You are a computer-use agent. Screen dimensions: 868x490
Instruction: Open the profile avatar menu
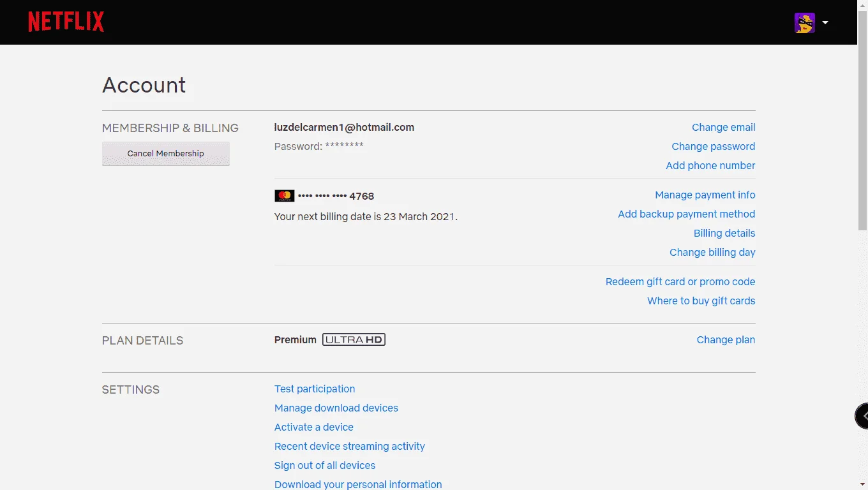pos(805,23)
